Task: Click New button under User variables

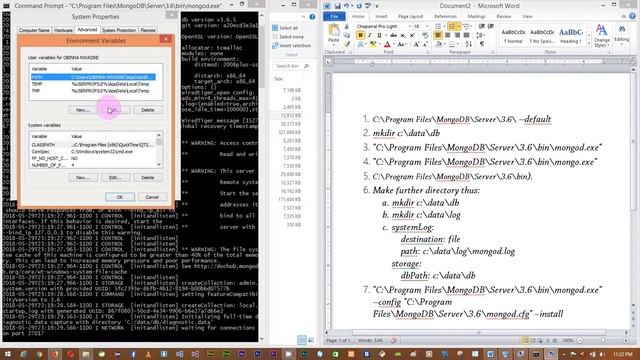Action: pos(82,110)
